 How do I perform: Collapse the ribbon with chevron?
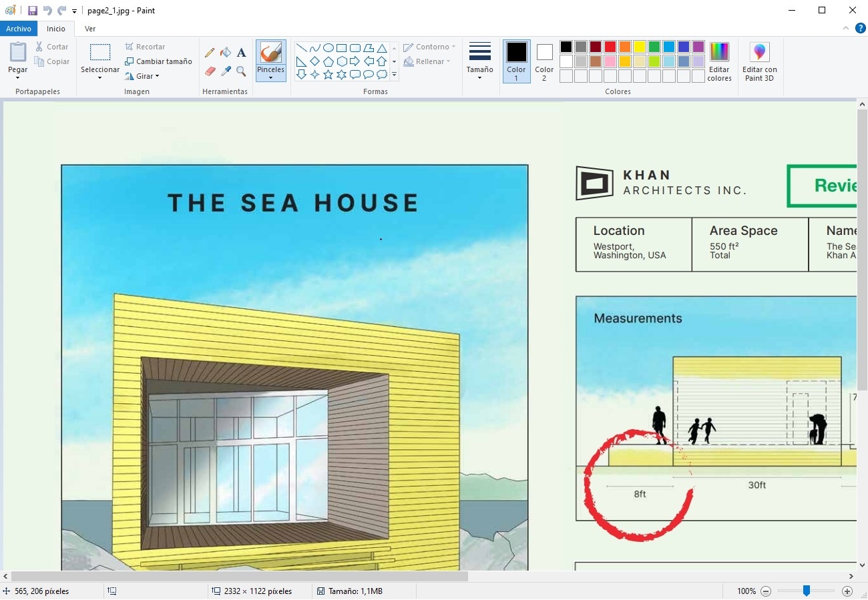pos(846,28)
